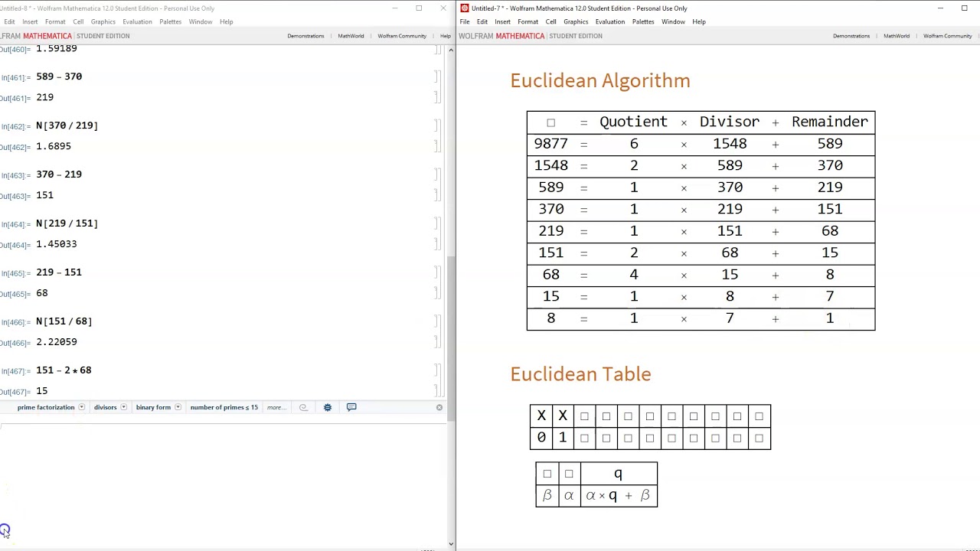Click scroll-down arrow of left notebook scrollbar
The height and width of the screenshot is (551, 980).
click(x=451, y=544)
